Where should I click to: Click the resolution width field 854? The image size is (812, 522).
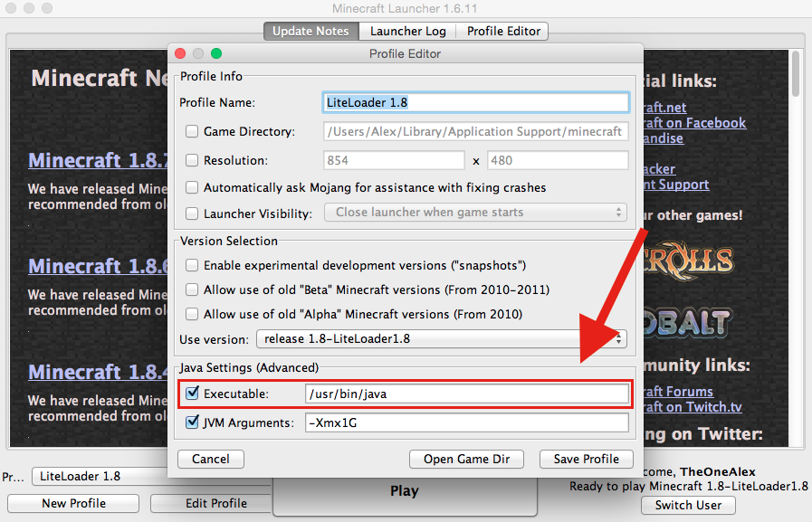[394, 160]
